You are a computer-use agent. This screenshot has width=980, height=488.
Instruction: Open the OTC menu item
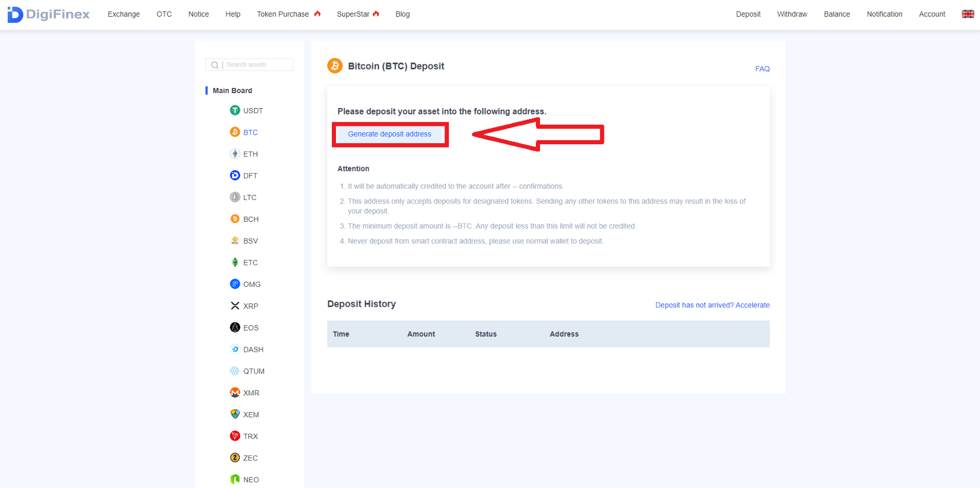164,14
